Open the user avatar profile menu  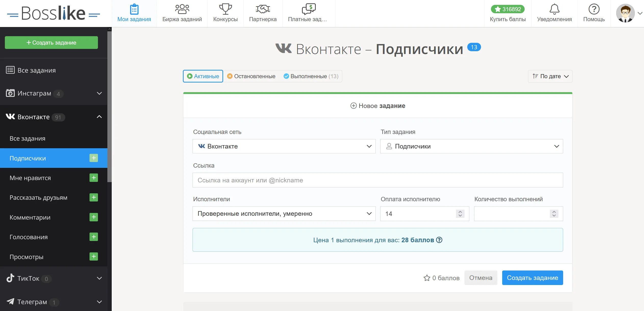625,13
